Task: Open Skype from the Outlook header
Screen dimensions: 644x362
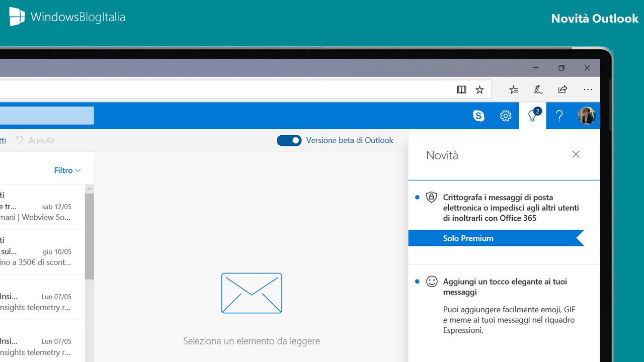Action: (x=478, y=116)
